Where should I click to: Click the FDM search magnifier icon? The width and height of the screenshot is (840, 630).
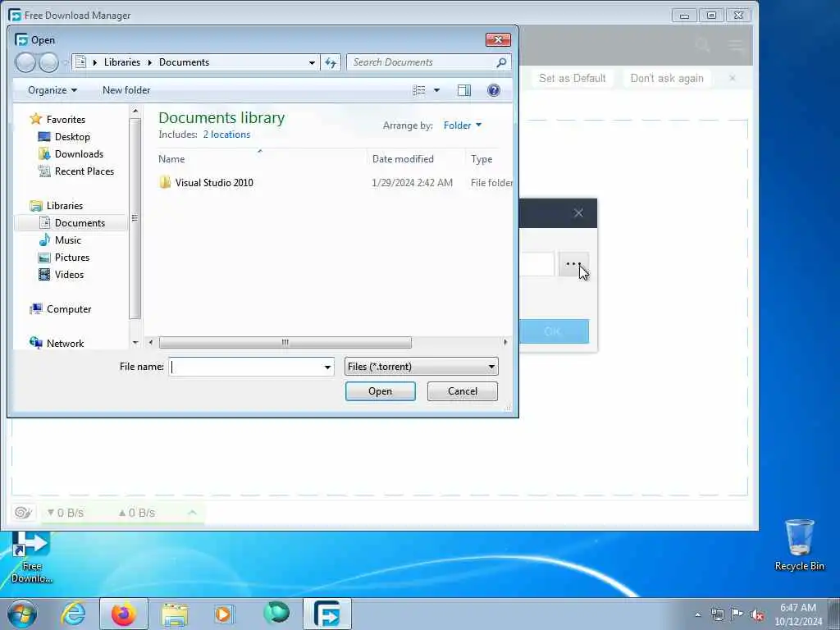coord(702,45)
